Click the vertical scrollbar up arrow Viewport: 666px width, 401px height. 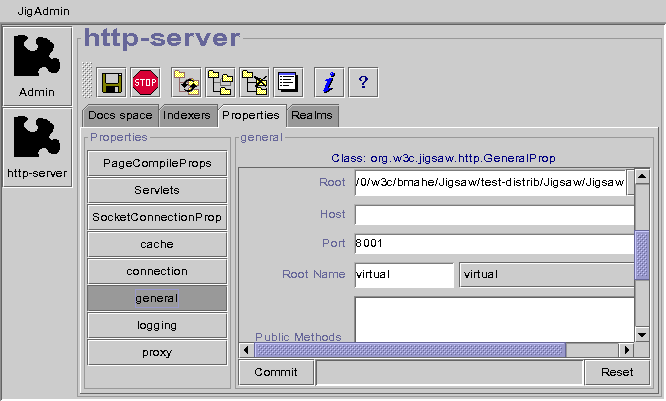(x=642, y=176)
